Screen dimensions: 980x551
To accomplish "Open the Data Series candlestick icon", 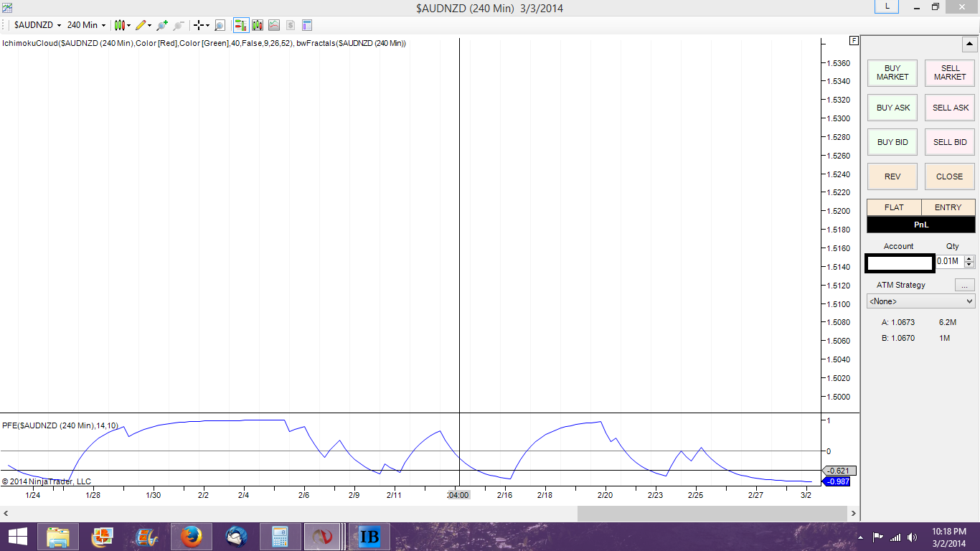I will (258, 25).
